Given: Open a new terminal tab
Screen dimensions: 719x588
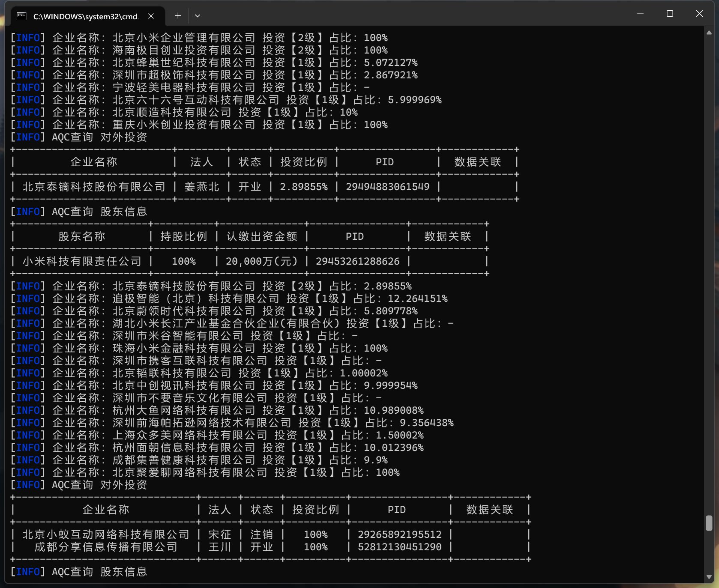Looking at the screenshot, I should click(x=178, y=16).
